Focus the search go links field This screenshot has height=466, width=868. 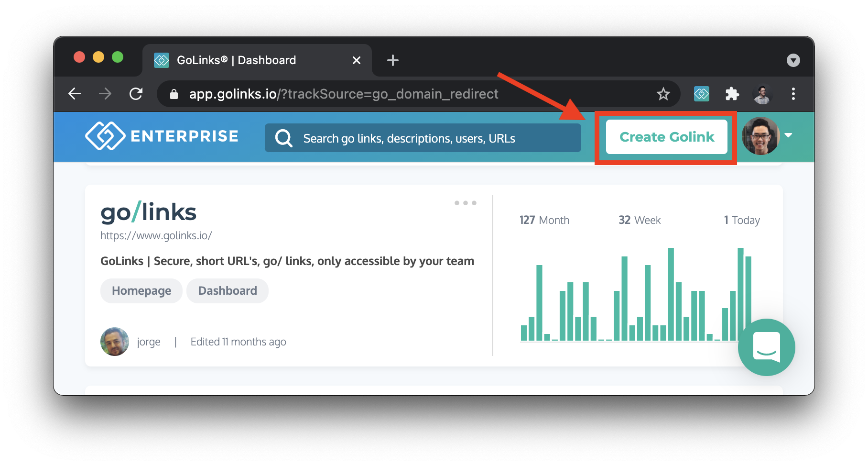(x=423, y=138)
